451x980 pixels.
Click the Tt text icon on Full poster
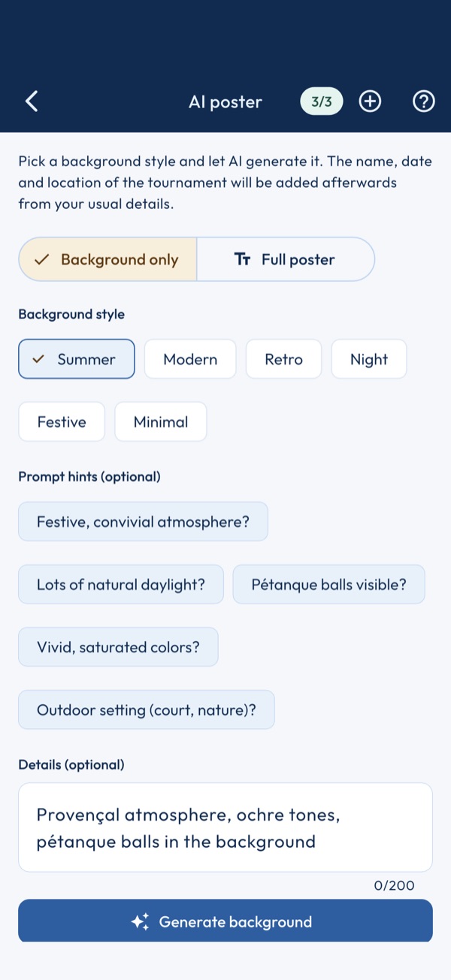[x=243, y=260]
